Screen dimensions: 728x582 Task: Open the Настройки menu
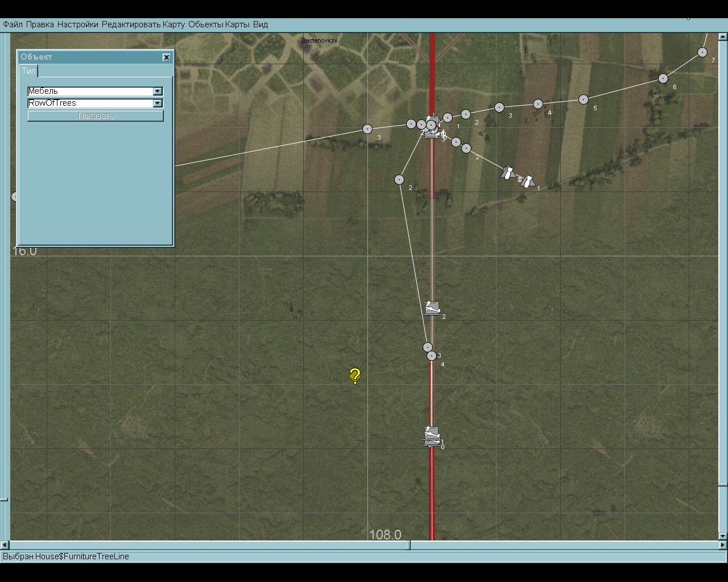[x=78, y=24]
